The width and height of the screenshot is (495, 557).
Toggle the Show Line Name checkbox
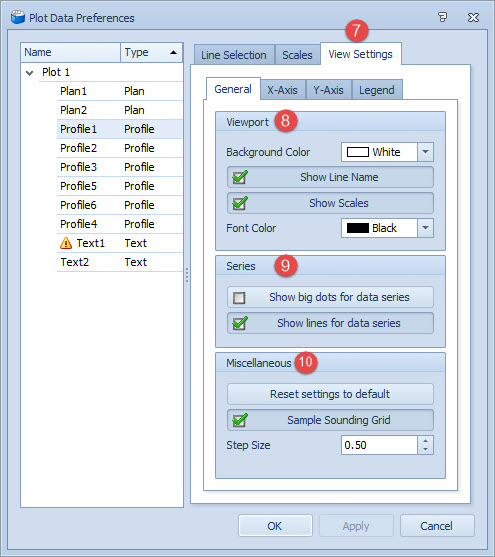coord(240,177)
